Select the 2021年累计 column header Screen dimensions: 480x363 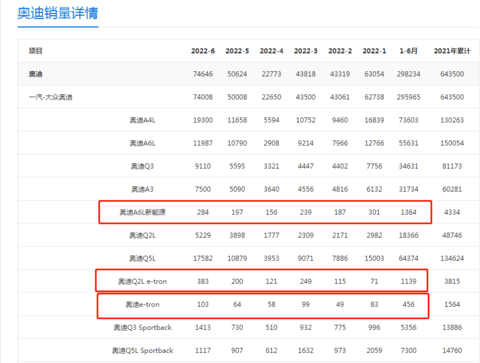(x=452, y=51)
